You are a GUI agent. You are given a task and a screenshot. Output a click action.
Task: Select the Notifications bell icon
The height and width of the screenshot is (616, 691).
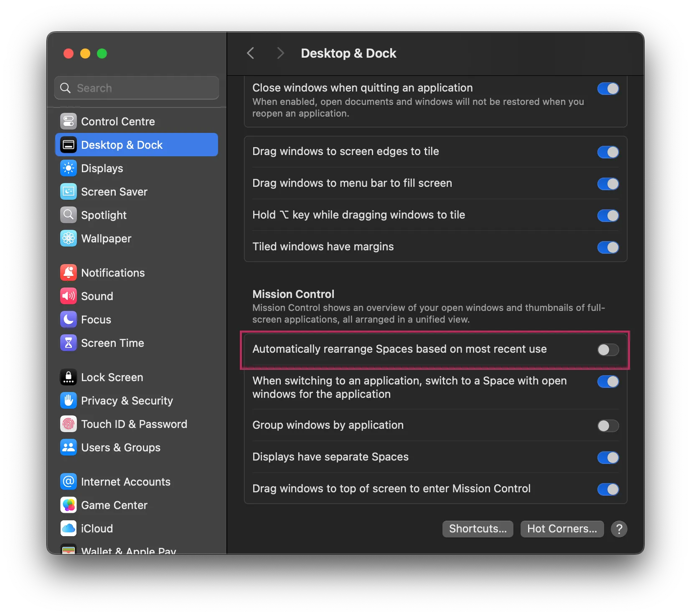[69, 272]
